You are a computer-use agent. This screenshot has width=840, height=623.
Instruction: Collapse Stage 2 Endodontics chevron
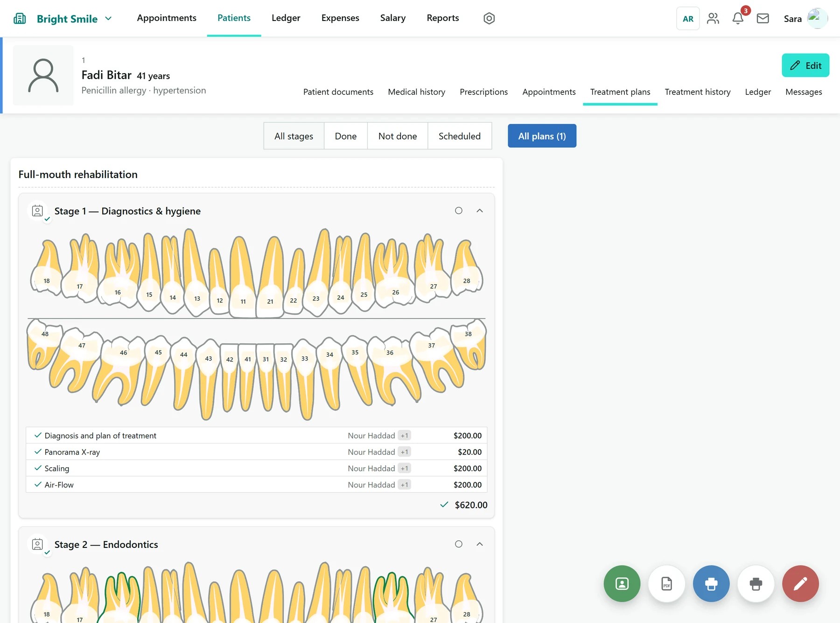pos(480,544)
